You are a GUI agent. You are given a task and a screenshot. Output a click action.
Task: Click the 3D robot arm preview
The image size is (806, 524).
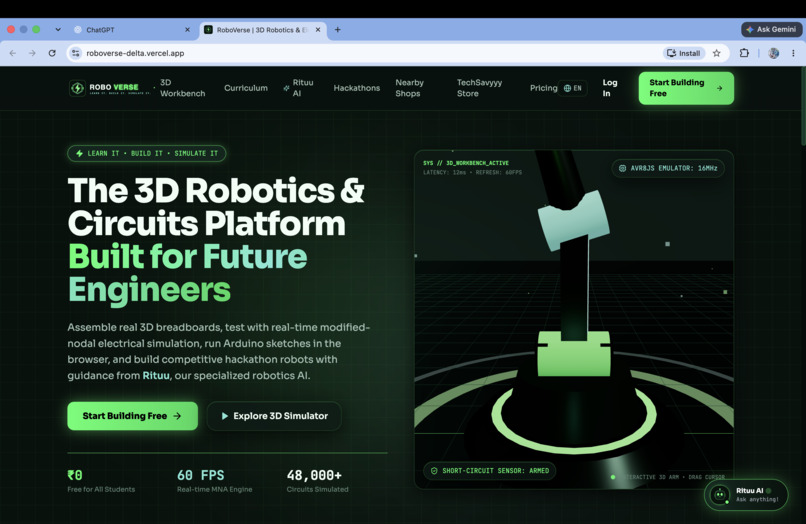click(x=574, y=319)
